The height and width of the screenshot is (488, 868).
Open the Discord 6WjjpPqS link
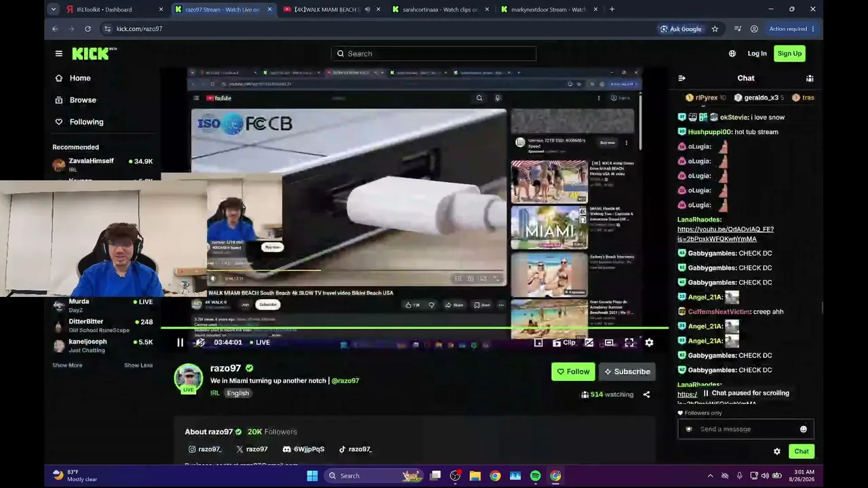[303, 449]
